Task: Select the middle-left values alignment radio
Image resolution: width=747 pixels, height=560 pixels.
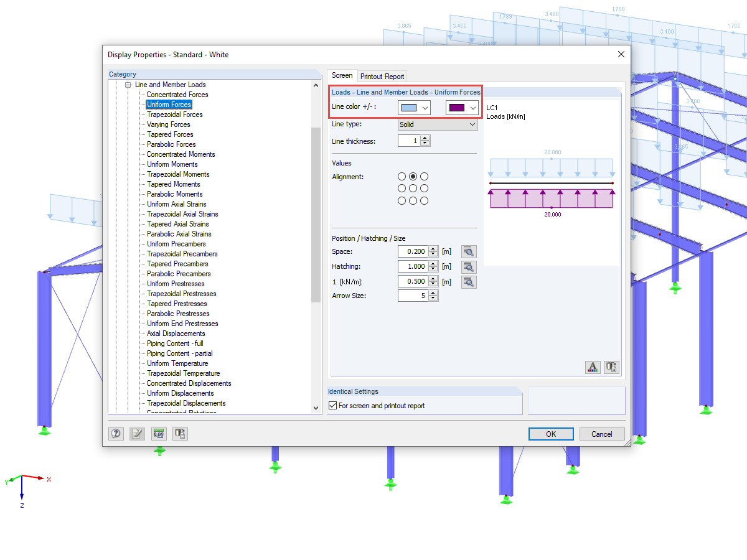Action: coord(402,188)
